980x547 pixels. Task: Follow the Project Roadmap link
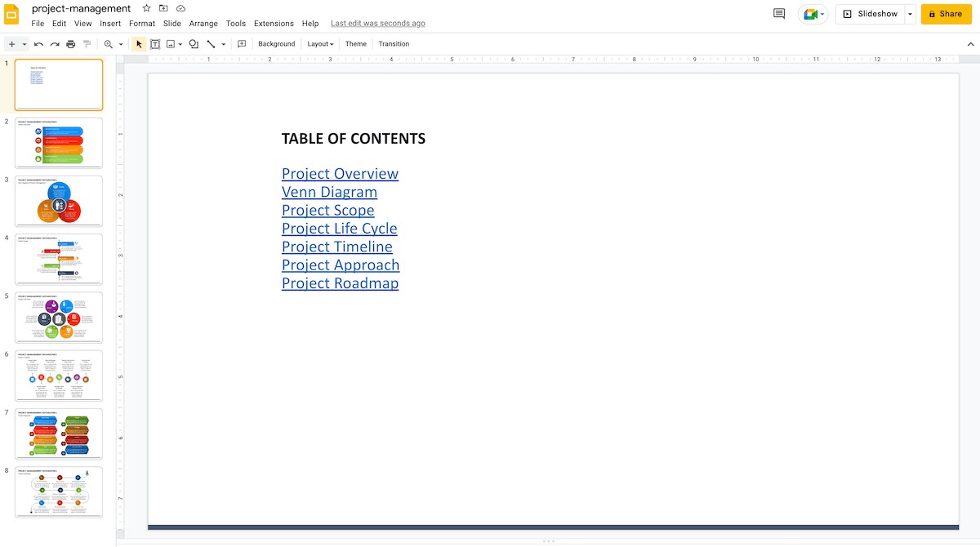340,283
